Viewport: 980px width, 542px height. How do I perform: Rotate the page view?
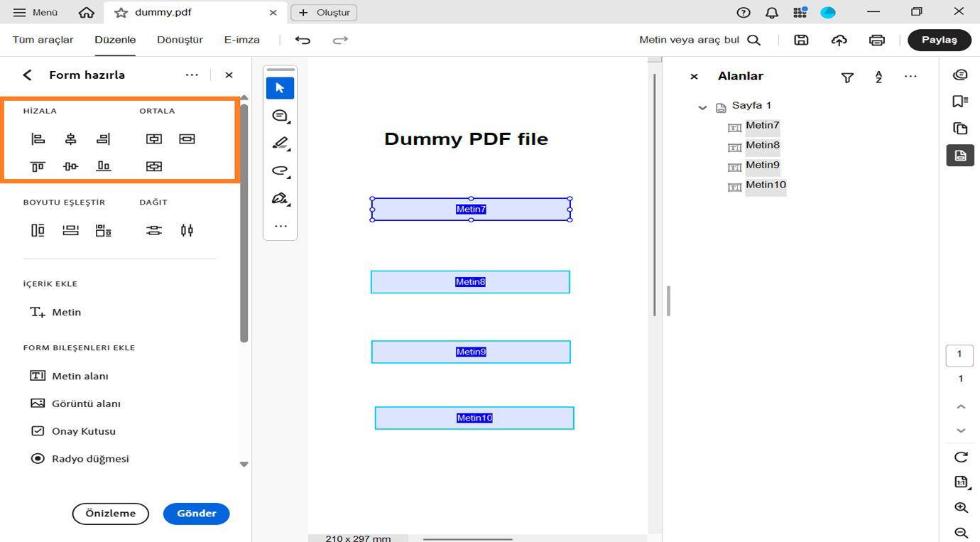(961, 457)
